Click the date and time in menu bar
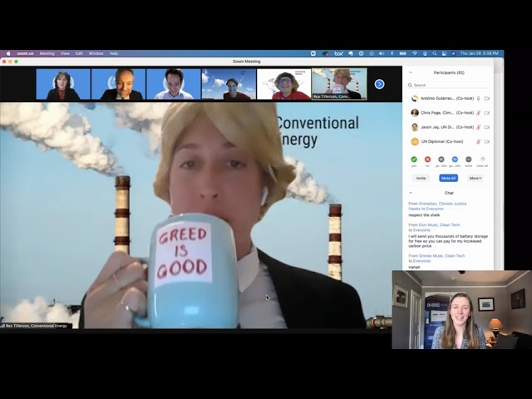532x399 pixels. (480, 53)
